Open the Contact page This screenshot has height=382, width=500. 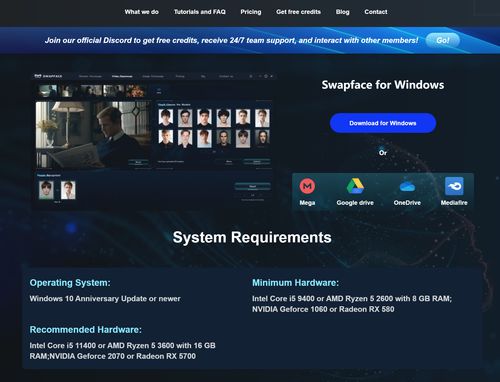[x=376, y=12]
